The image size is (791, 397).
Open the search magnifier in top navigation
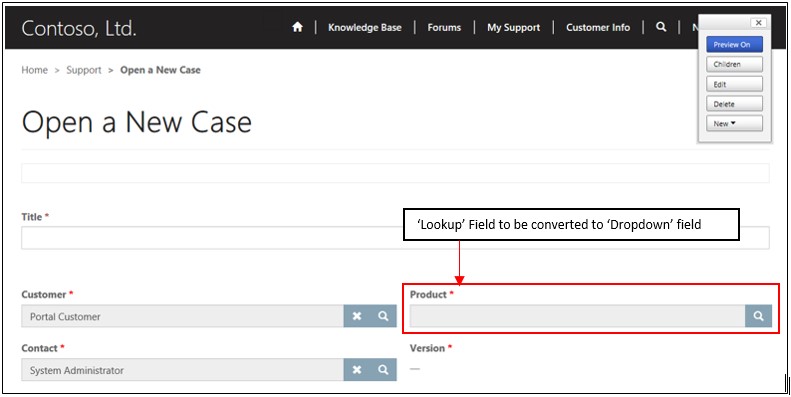pos(661,27)
